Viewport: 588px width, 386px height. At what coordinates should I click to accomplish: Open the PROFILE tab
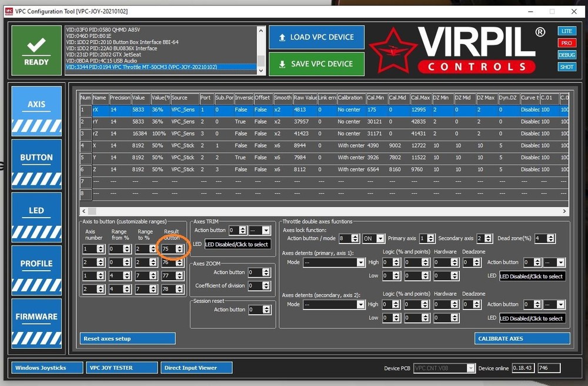click(x=36, y=271)
